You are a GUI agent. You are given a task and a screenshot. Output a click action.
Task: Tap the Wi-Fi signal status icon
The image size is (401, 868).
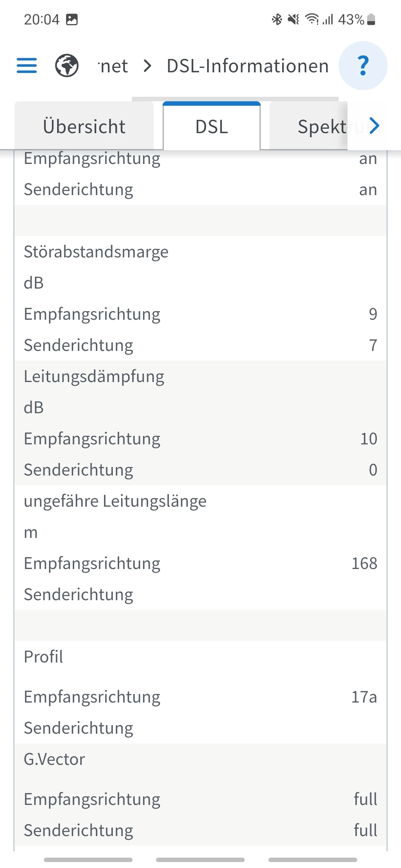(312, 19)
